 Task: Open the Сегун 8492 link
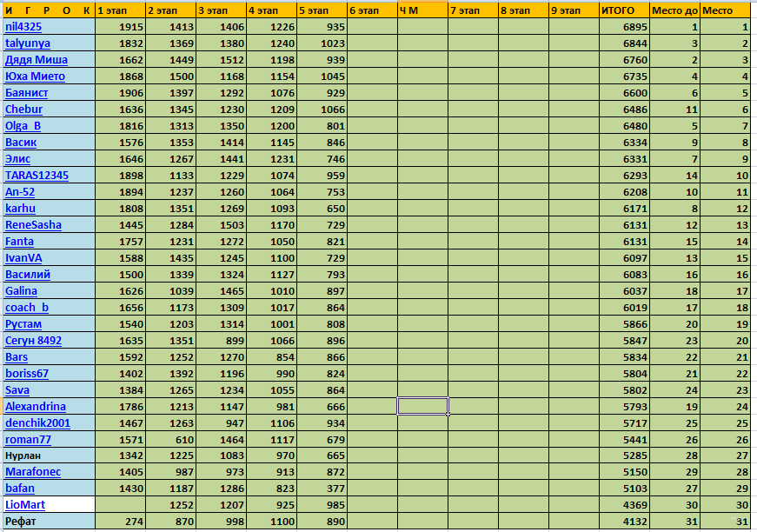pyautogui.click(x=33, y=341)
